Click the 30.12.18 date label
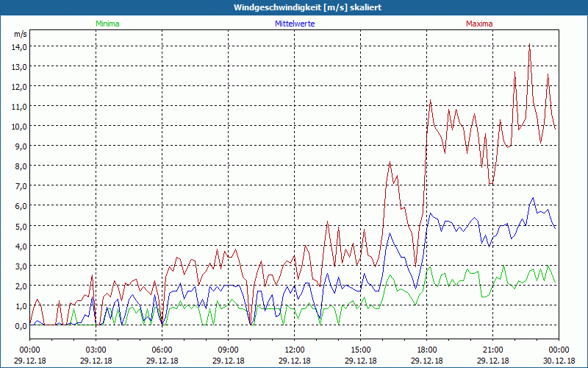Image resolution: width=588 pixels, height=368 pixels. 559,361
